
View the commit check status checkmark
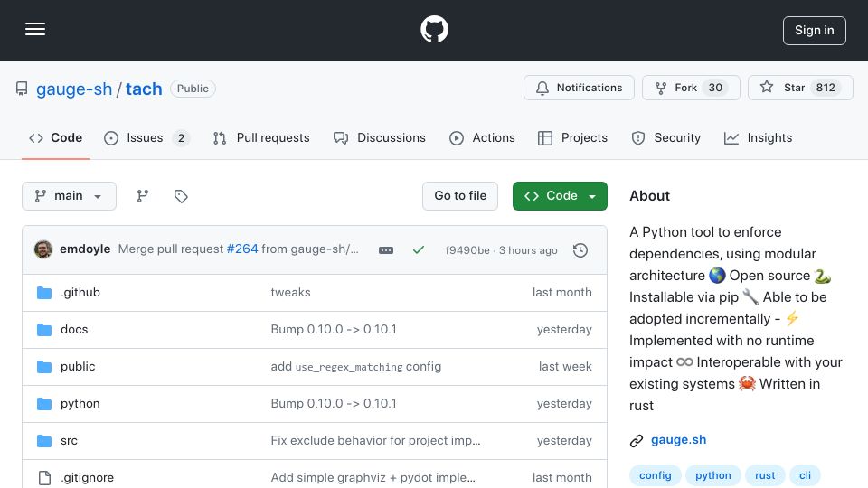pyautogui.click(x=419, y=250)
